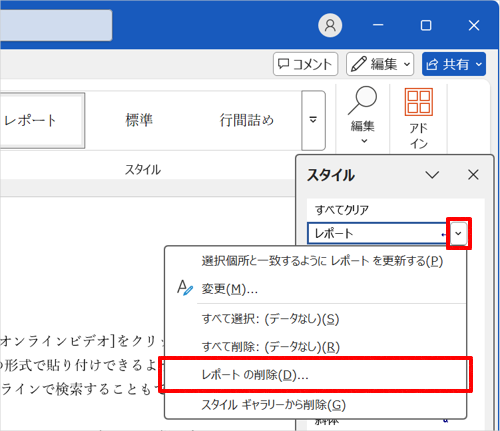Click the レポート style entry in pane
The height and width of the screenshot is (431, 500).
click(x=378, y=233)
